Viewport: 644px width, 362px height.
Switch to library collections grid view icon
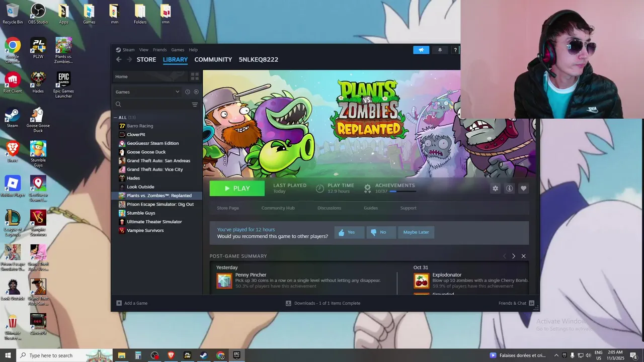[195, 76]
